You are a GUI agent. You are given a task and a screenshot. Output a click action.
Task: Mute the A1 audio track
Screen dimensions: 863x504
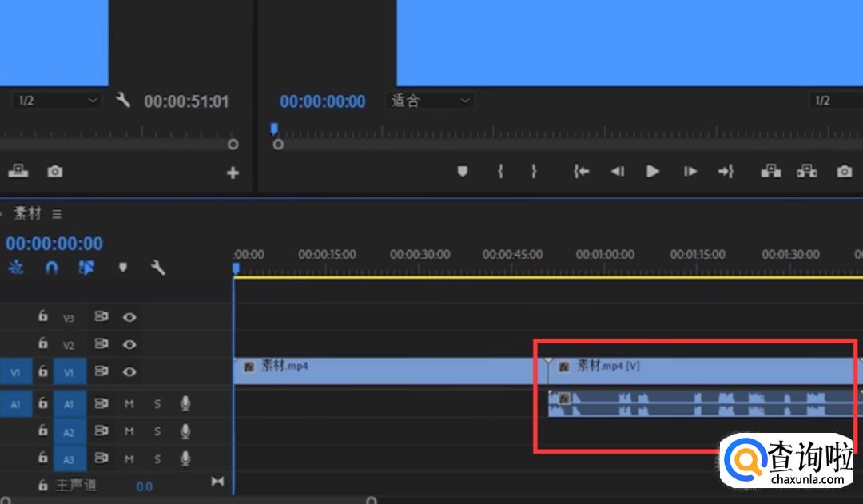click(129, 404)
